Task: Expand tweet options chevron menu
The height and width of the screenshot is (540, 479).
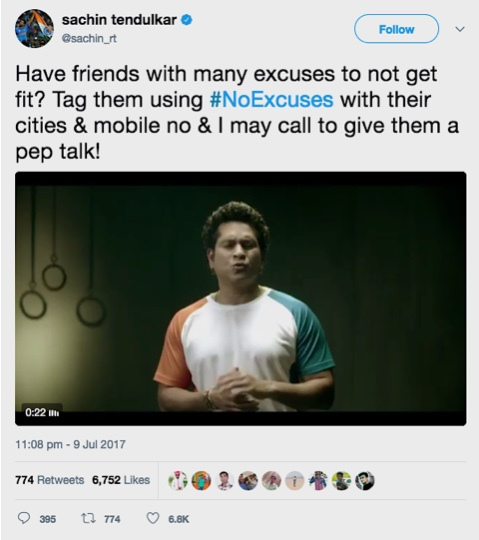Action: click(x=460, y=29)
